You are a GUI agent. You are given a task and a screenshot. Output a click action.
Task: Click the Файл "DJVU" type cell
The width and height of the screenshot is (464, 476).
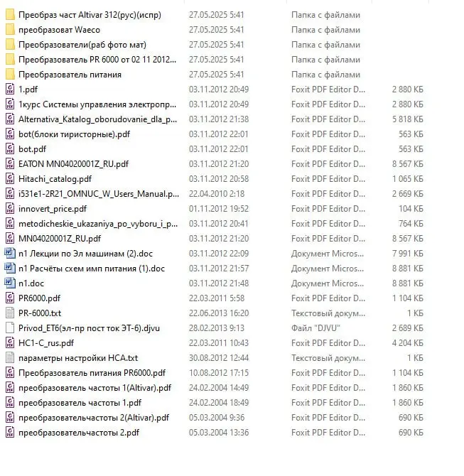click(x=315, y=328)
